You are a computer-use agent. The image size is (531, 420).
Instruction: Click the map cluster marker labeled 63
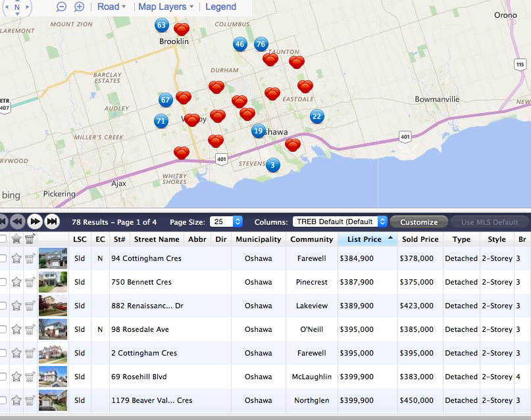pyautogui.click(x=161, y=25)
